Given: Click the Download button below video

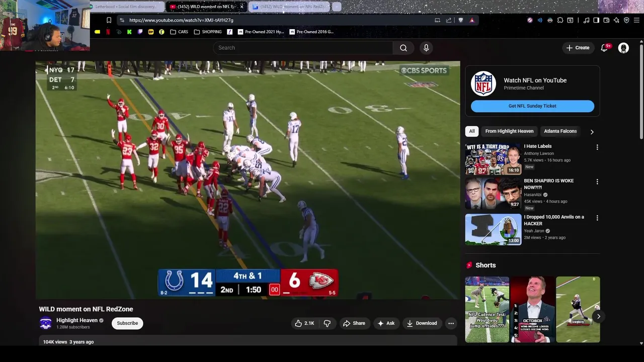Looking at the screenshot, I should [x=422, y=323].
